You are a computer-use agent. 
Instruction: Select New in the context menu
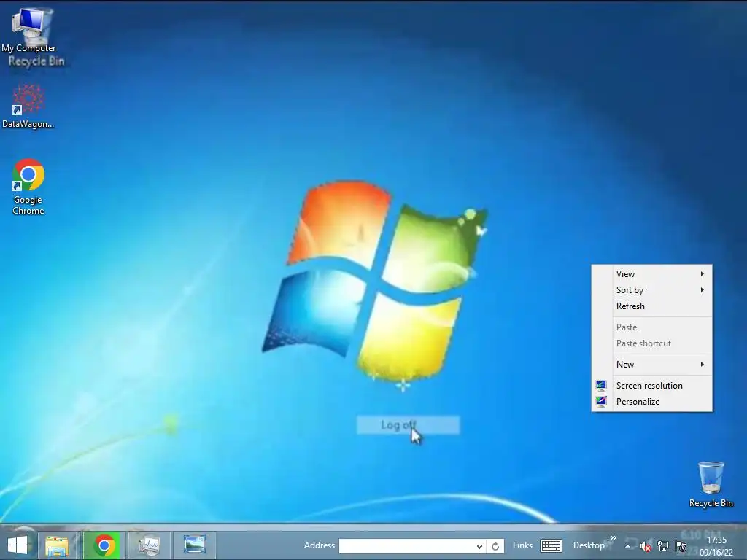(652, 365)
